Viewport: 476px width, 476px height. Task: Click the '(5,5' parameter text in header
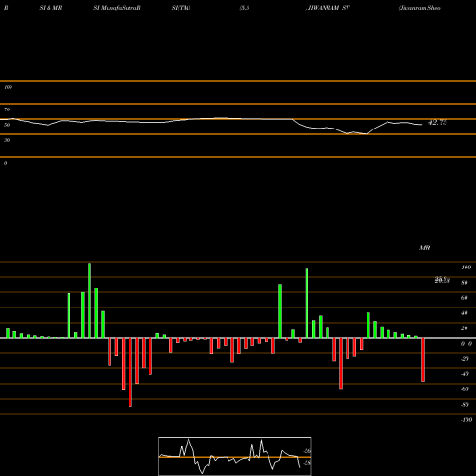click(x=245, y=8)
